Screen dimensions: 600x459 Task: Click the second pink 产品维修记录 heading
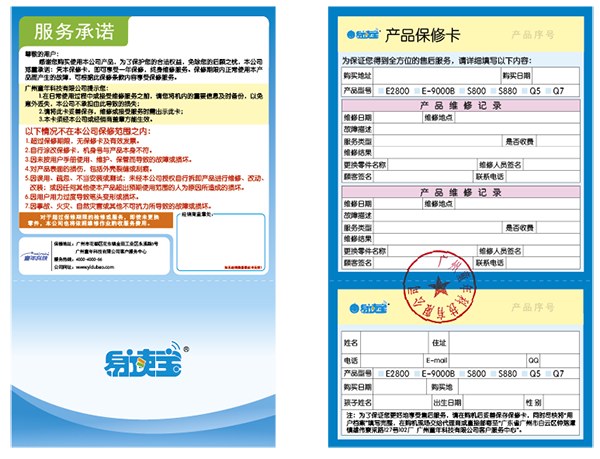[461, 192]
